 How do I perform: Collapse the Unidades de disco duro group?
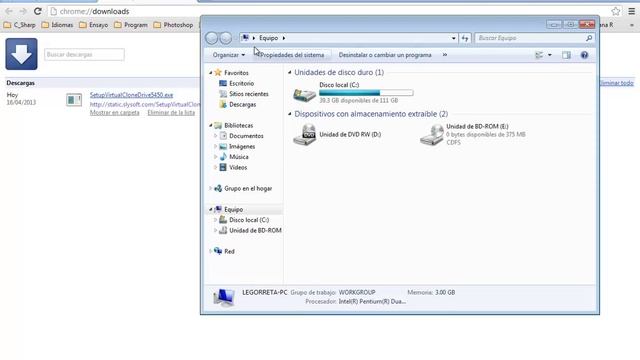point(290,72)
